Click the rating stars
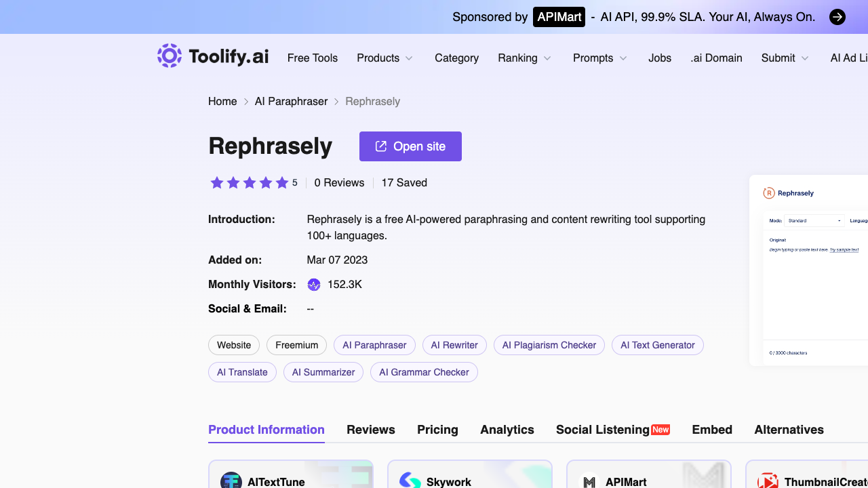 250,183
